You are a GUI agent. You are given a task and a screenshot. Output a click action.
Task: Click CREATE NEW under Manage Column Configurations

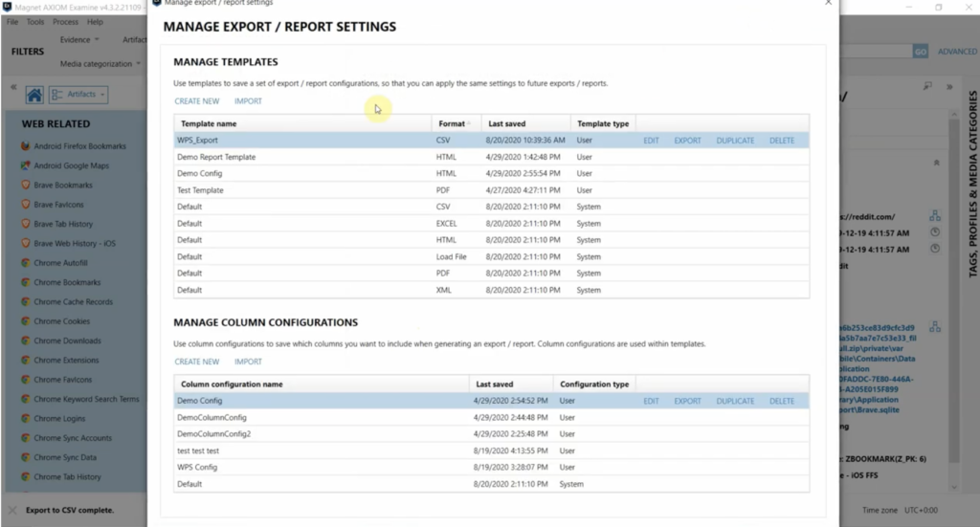tap(197, 362)
